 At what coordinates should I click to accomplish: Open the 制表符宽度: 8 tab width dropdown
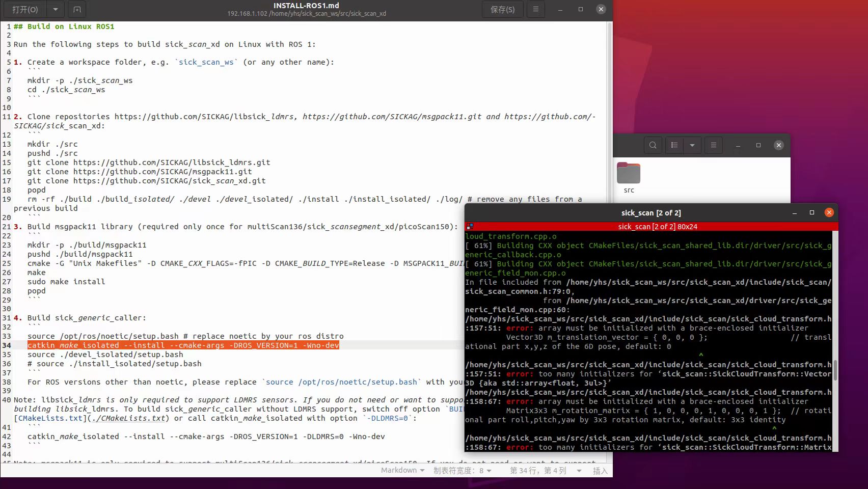[x=462, y=471]
